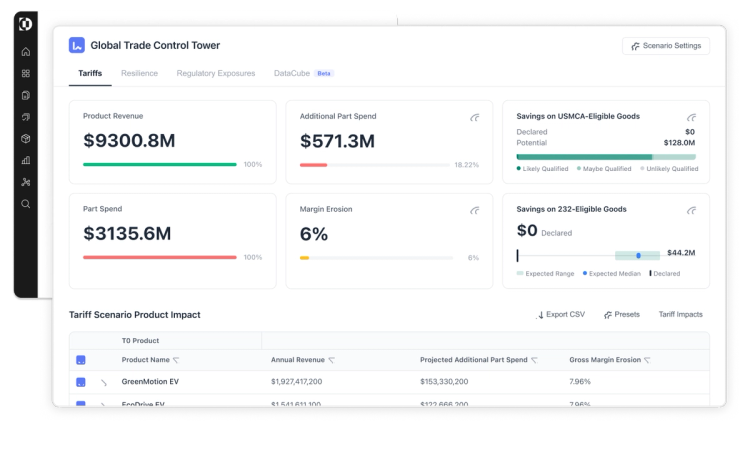Click the app logo in the sidebar
This screenshot has width=750, height=450.
pos(25,24)
